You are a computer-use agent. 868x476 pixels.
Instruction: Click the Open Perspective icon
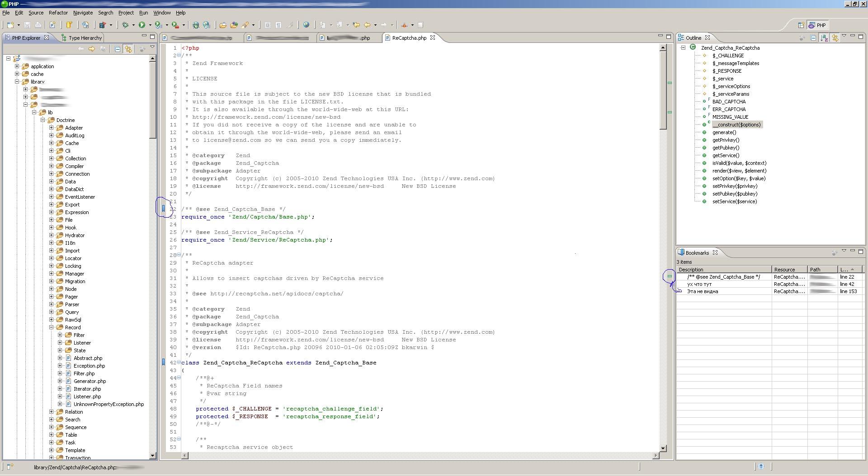pos(801,25)
